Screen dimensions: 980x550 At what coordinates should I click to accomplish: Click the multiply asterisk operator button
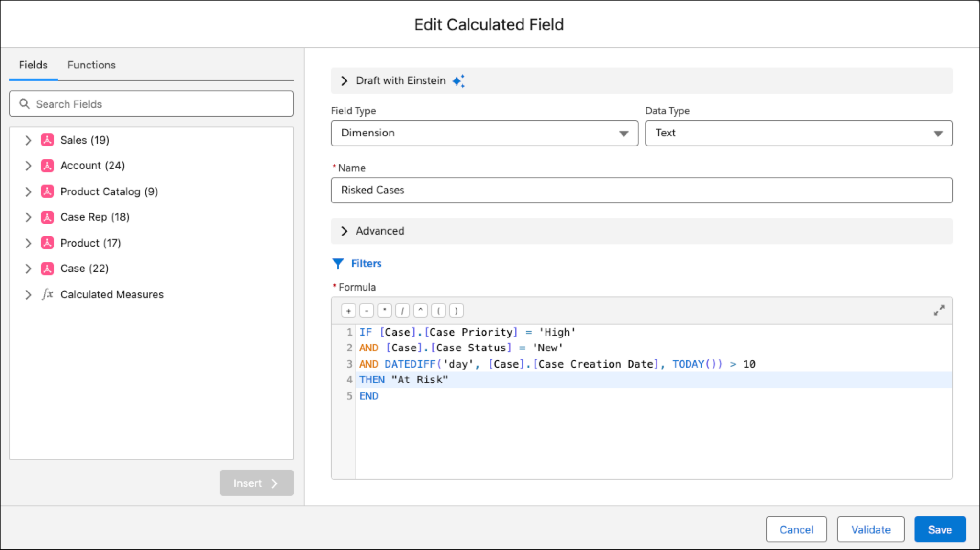(x=384, y=311)
